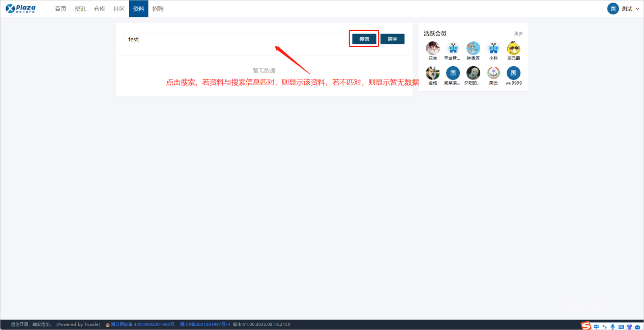Screen dimensions: 644x330
Task: Go to the 首页 home tab
Action: pos(61,9)
